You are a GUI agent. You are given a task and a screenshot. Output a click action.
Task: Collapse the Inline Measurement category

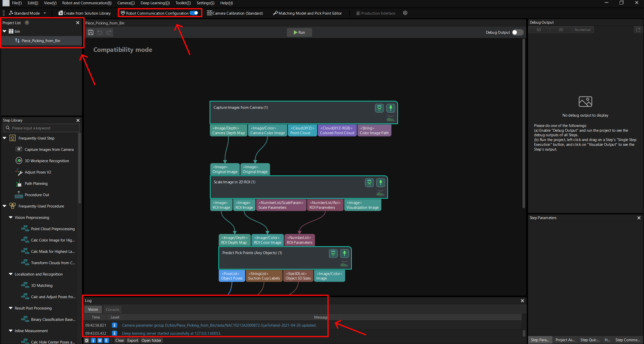point(11,331)
